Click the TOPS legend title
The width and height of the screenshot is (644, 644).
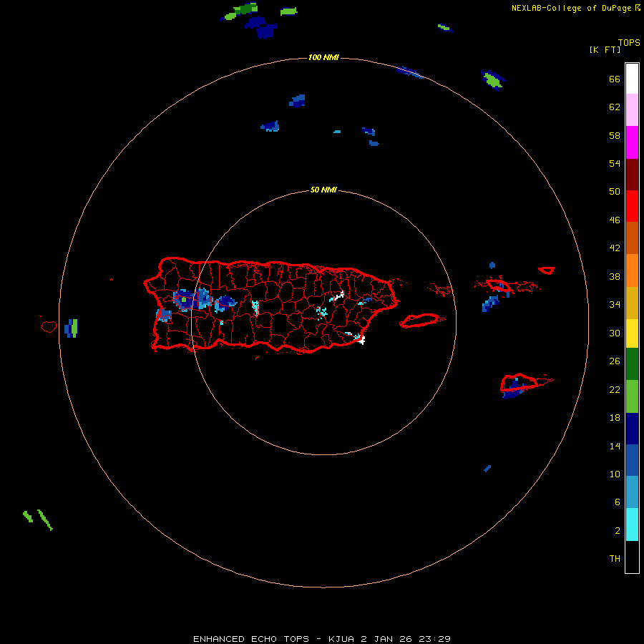629,42
